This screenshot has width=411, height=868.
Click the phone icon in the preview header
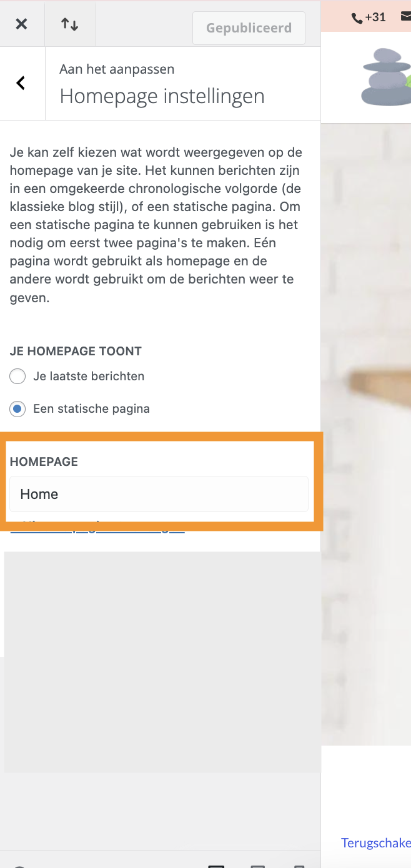click(357, 18)
